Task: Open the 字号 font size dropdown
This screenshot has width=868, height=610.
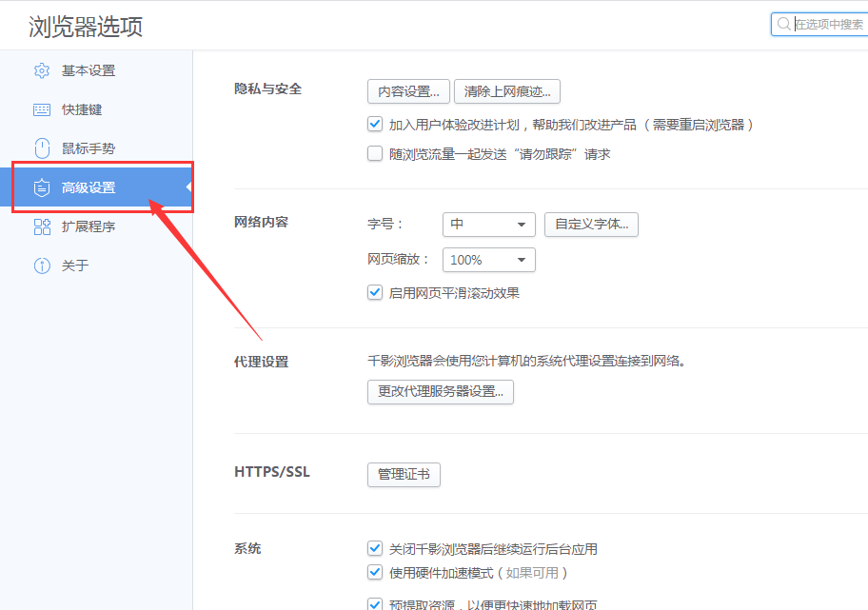Action: coord(488,225)
